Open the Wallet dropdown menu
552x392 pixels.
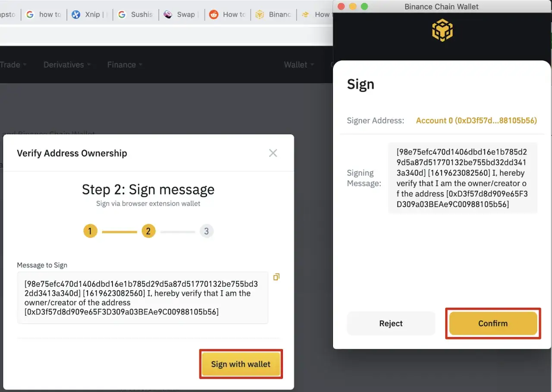(295, 64)
